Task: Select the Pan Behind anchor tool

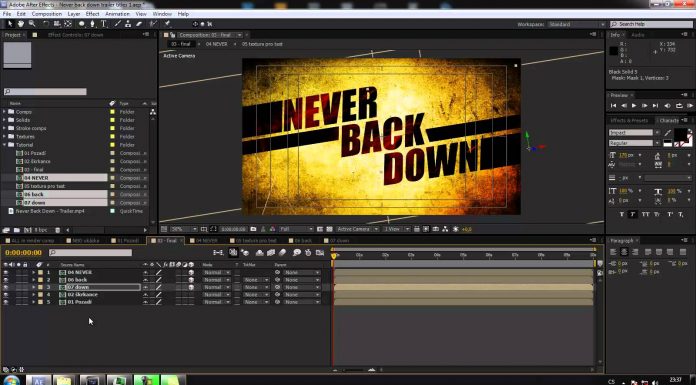Action: tap(68, 24)
